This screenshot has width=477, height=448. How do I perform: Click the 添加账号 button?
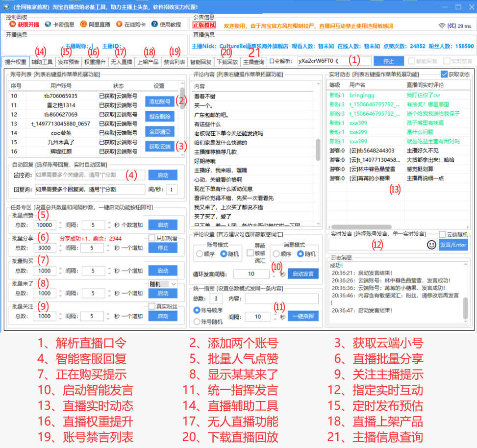160,101
